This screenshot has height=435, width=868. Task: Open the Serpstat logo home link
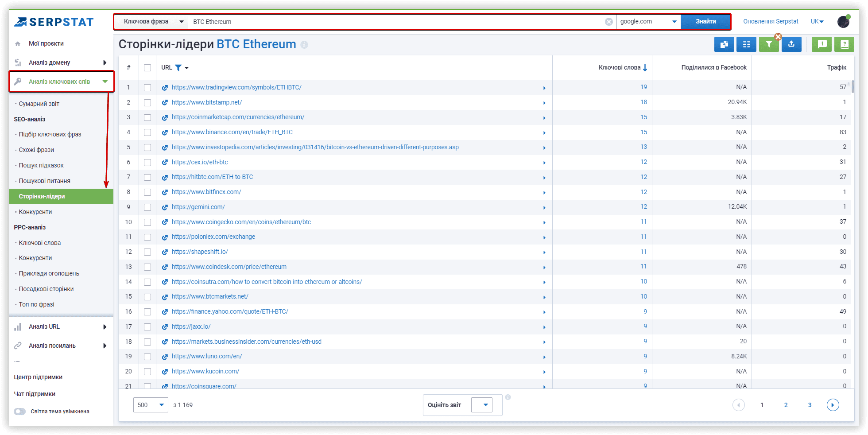coord(54,22)
